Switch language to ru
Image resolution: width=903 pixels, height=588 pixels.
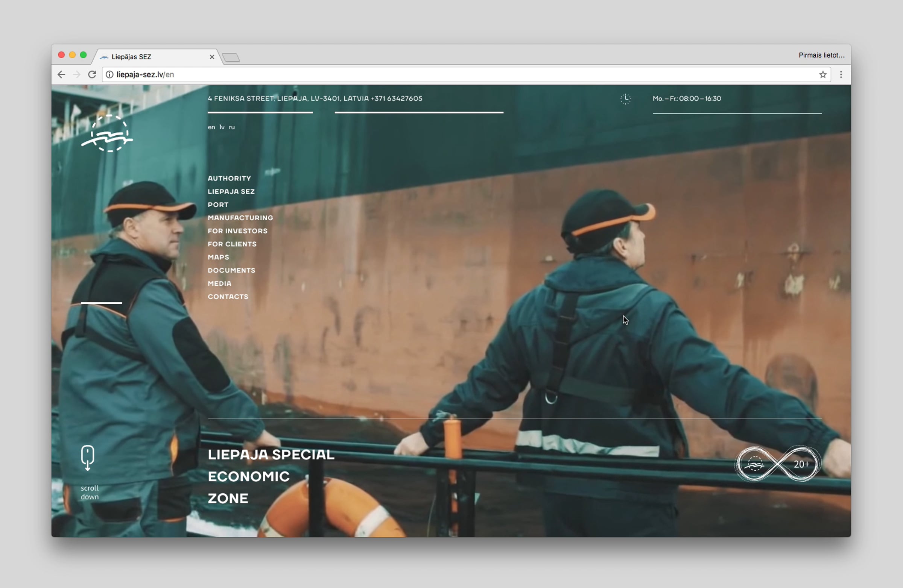[232, 127]
